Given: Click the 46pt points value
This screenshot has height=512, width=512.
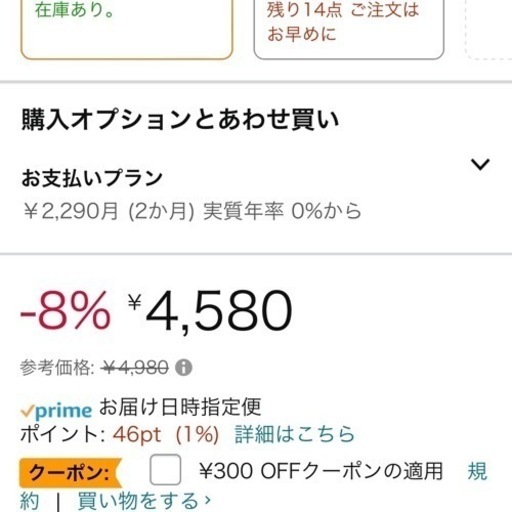Looking at the screenshot, I should point(137,435).
